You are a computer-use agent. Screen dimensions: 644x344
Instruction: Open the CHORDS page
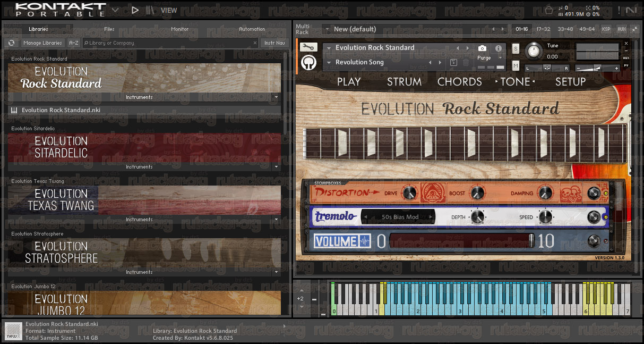coord(460,81)
